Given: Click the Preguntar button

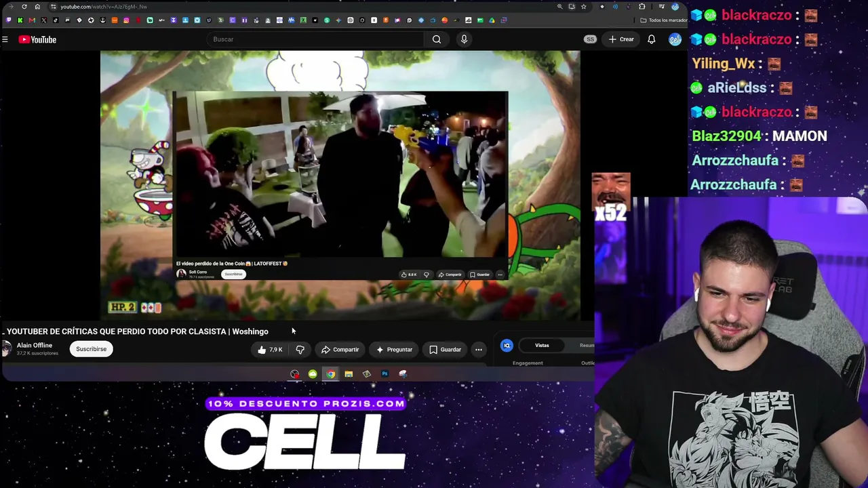Looking at the screenshot, I should (393, 350).
